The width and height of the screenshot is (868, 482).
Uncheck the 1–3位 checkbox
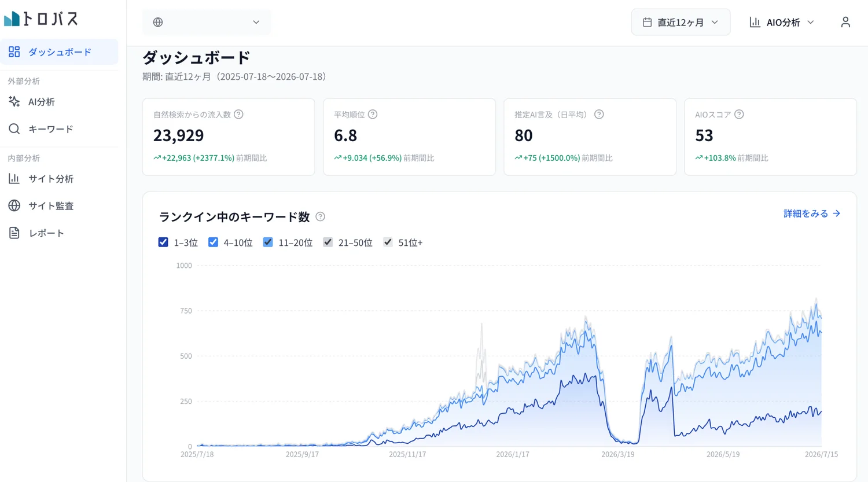pyautogui.click(x=163, y=242)
